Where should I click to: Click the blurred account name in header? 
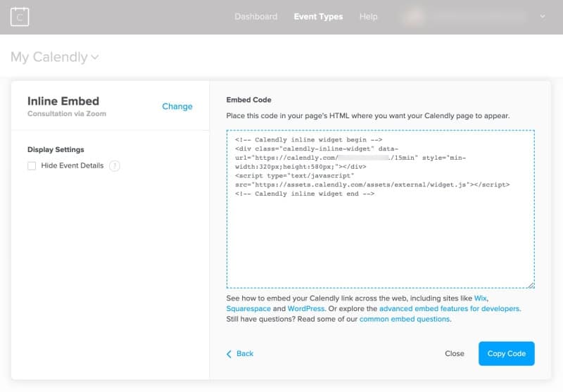tap(464, 17)
